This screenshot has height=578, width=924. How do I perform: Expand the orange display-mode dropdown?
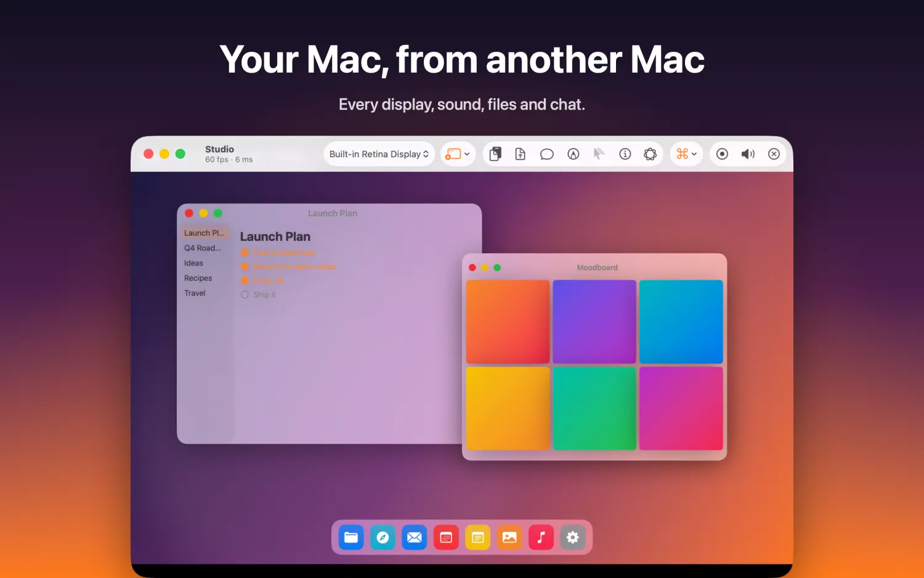point(458,154)
